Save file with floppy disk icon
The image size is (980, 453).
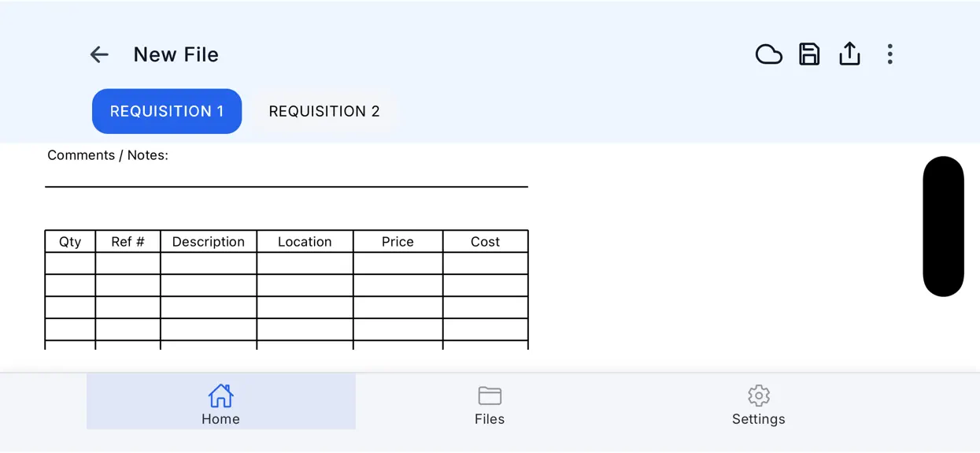tap(809, 54)
